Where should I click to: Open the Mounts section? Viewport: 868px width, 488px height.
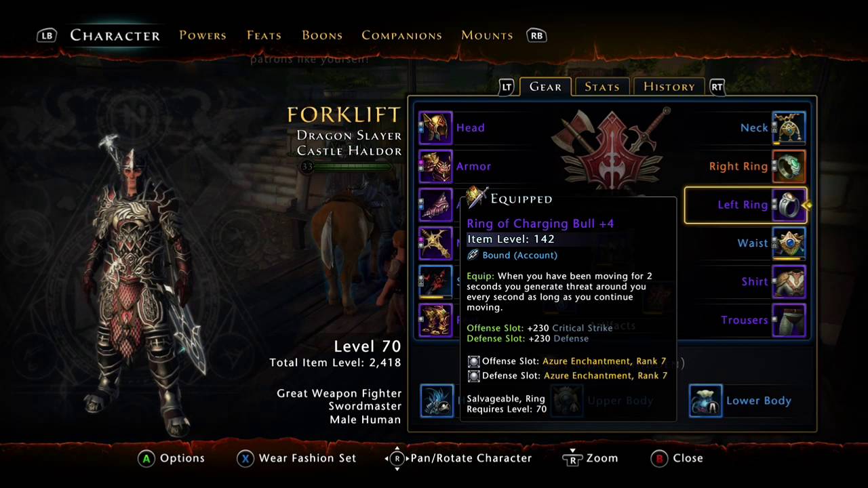point(487,35)
